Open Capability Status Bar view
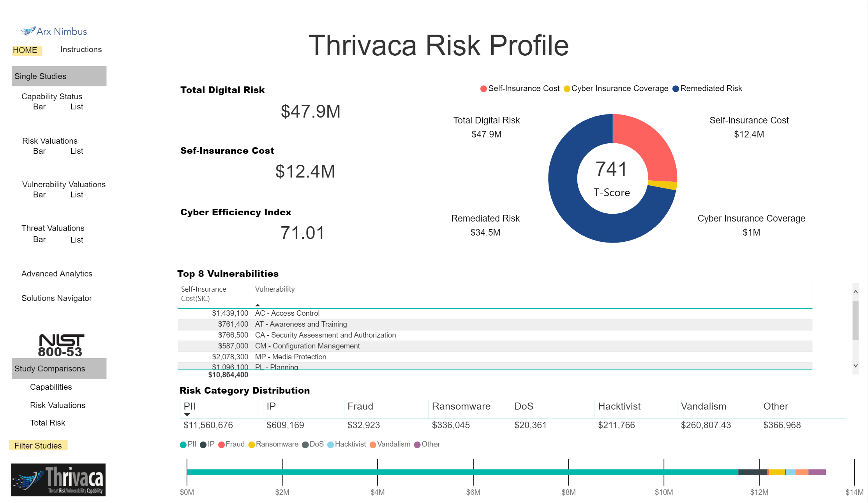The width and height of the screenshot is (868, 503). pyautogui.click(x=39, y=107)
